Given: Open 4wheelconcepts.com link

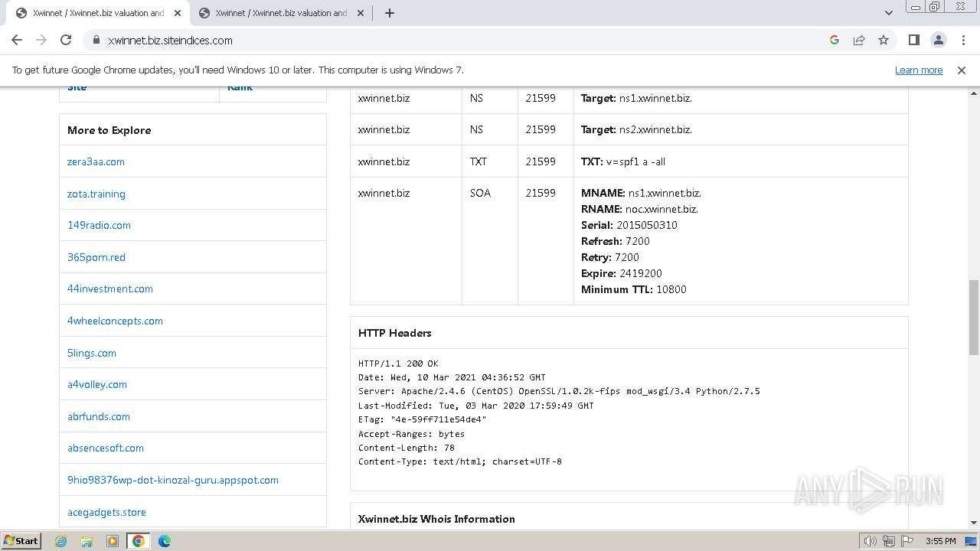Looking at the screenshot, I should tap(115, 321).
